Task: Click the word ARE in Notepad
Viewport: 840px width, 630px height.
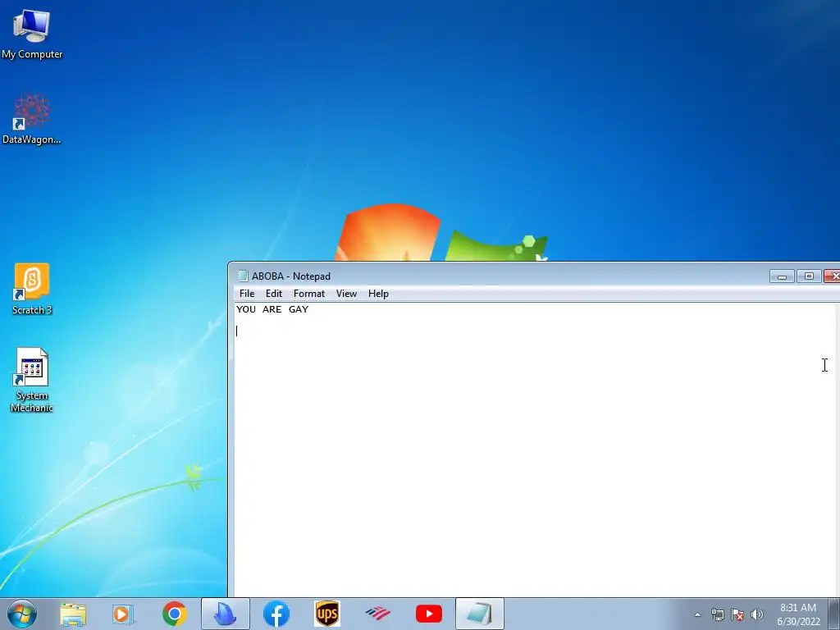Action: 272,309
